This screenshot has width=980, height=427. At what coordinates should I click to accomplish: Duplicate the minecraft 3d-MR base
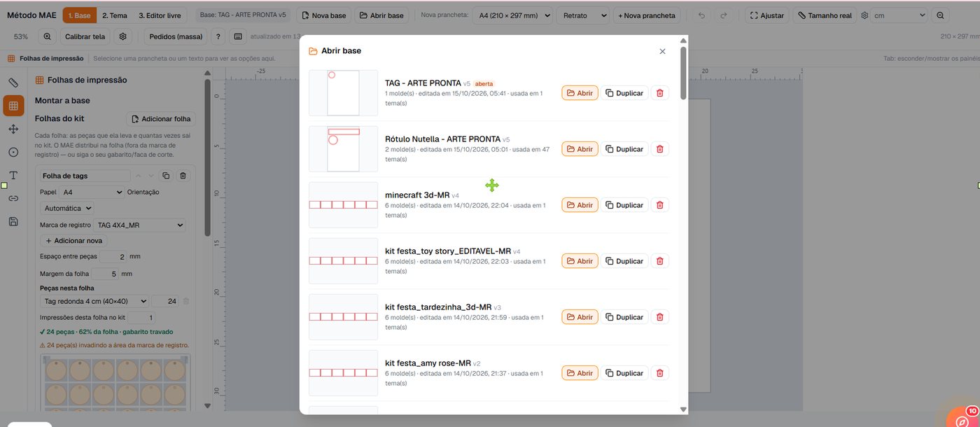coord(624,205)
